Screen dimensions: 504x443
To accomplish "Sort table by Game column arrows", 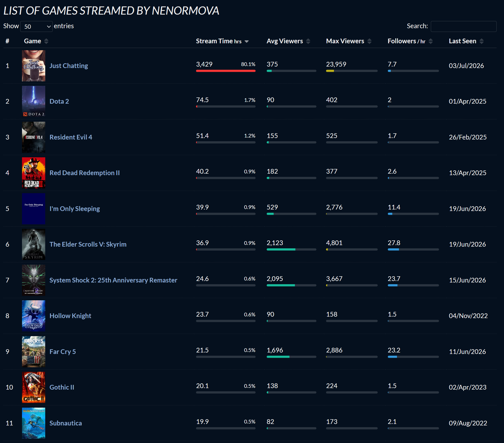I will pos(46,41).
